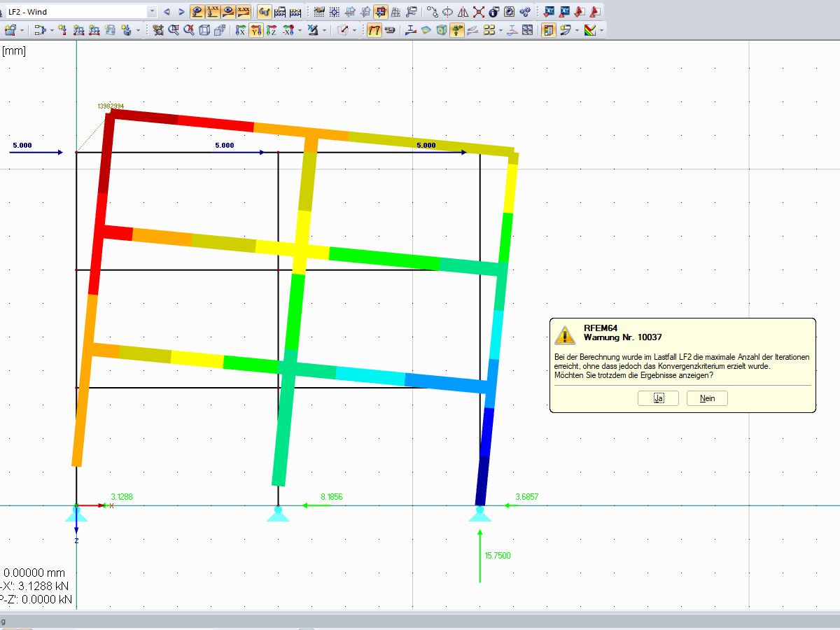Go to previous load case arrow

167,12
